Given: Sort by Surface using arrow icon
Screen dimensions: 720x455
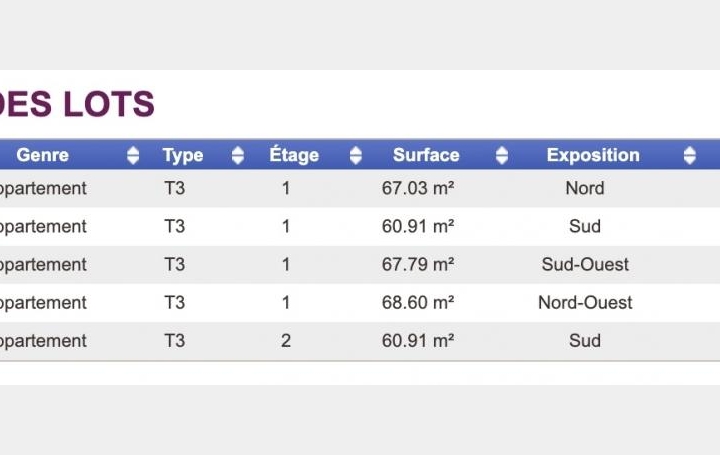Looking at the screenshot, I should [x=502, y=155].
